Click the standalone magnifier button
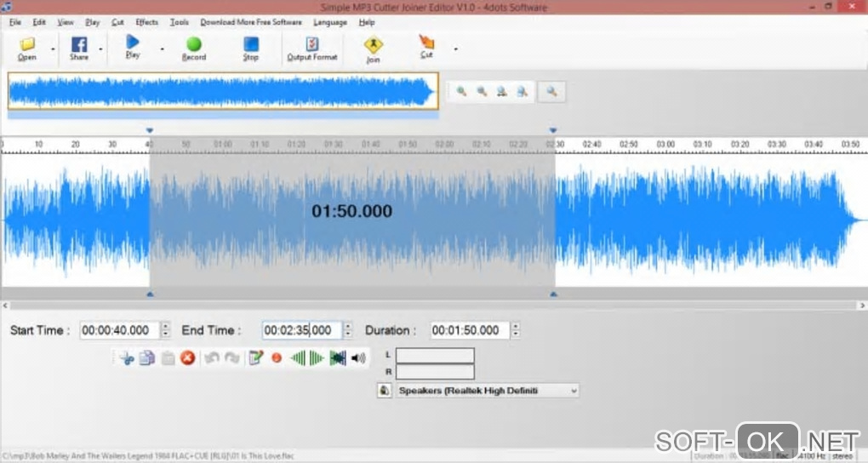This screenshot has height=463, width=868. tap(551, 91)
